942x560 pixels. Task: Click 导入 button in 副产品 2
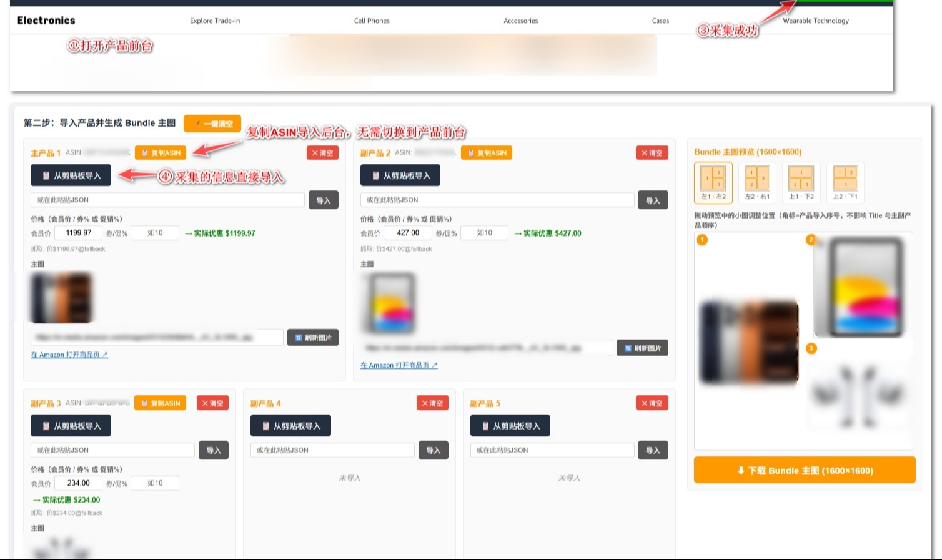pos(653,200)
